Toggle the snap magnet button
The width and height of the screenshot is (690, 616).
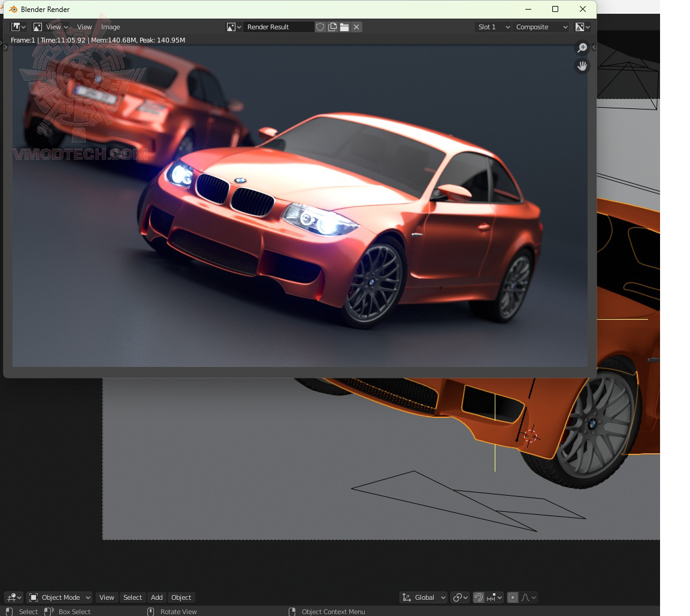[479, 597]
